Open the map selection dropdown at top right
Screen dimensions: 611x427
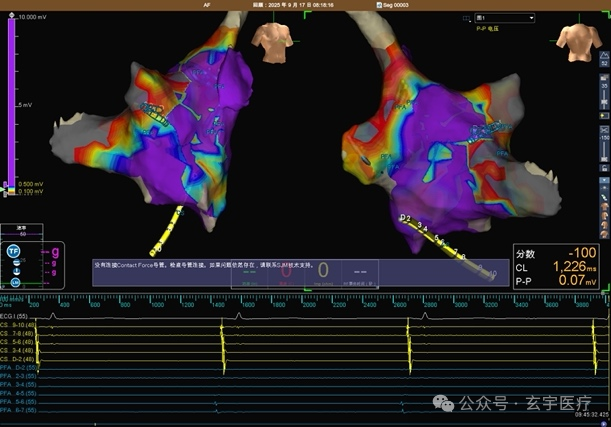tap(505, 18)
